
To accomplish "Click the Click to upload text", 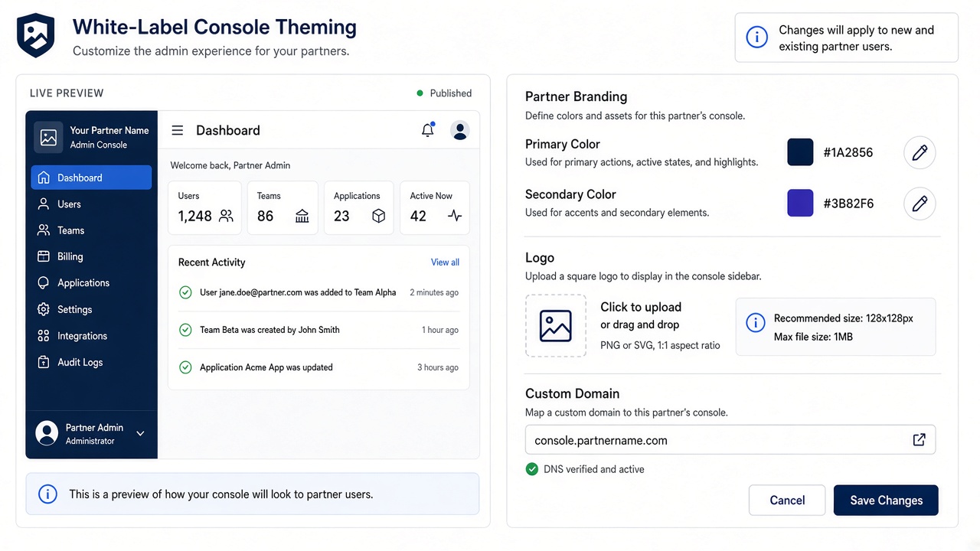I will click(x=641, y=307).
